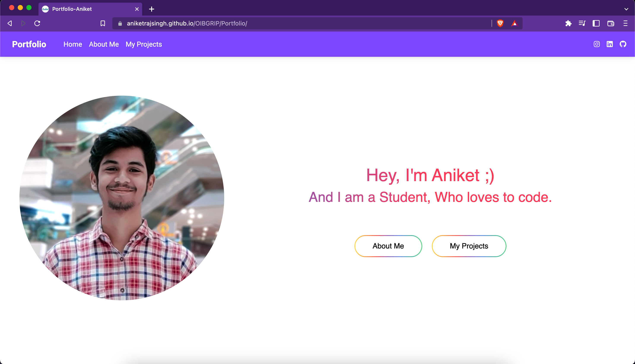Click the site security padlock icon

point(120,23)
